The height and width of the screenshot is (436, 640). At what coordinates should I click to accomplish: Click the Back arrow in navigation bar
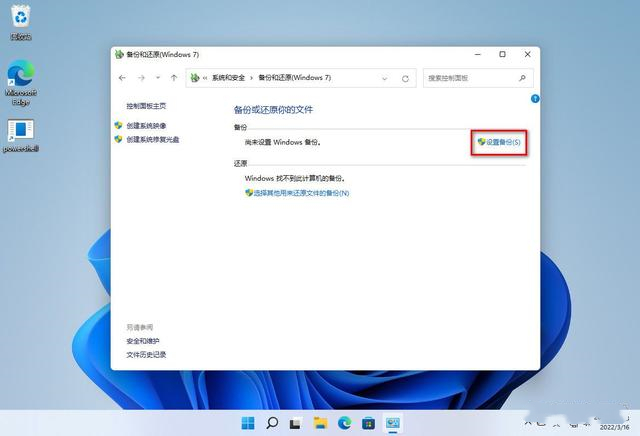(x=122, y=77)
